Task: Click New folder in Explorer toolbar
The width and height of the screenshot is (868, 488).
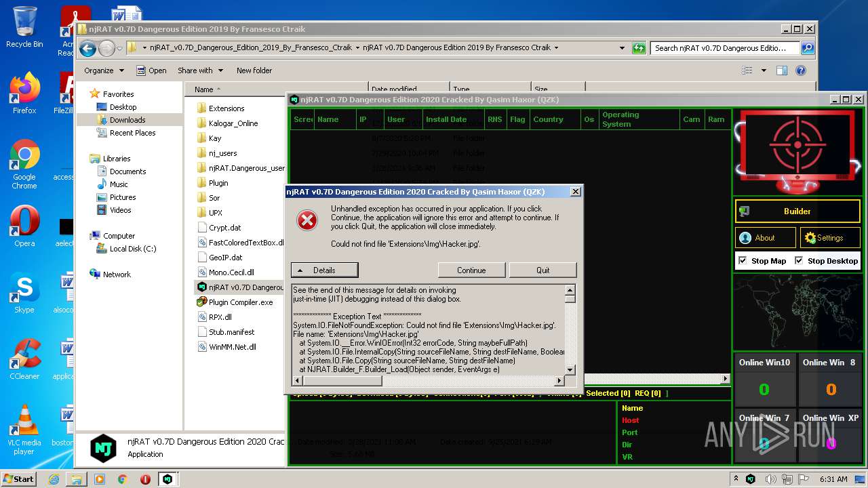Action: coord(254,70)
